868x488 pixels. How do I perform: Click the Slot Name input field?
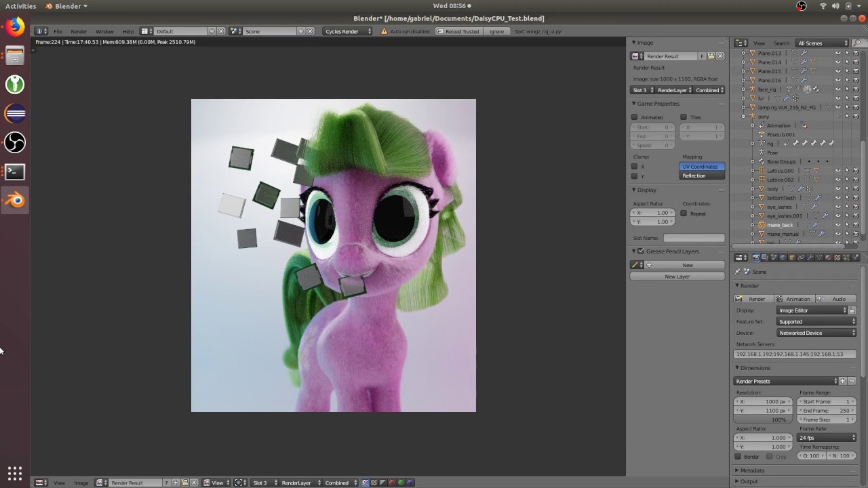pyautogui.click(x=694, y=238)
